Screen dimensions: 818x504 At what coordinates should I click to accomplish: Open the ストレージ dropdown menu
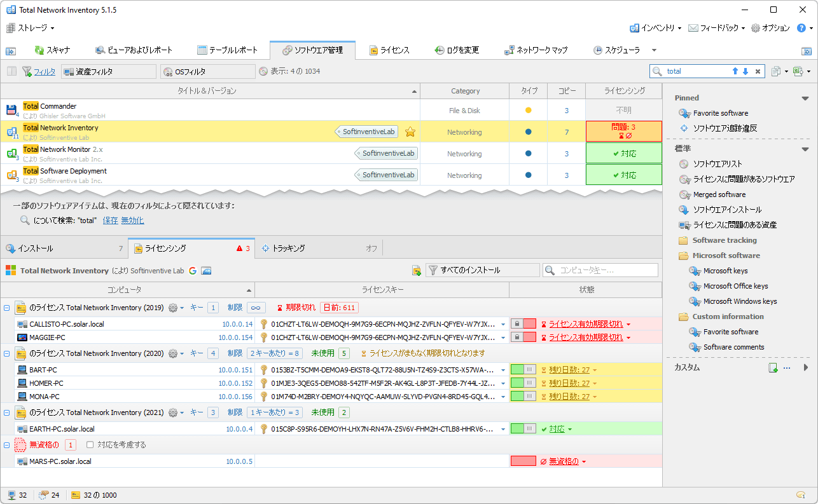(31, 28)
